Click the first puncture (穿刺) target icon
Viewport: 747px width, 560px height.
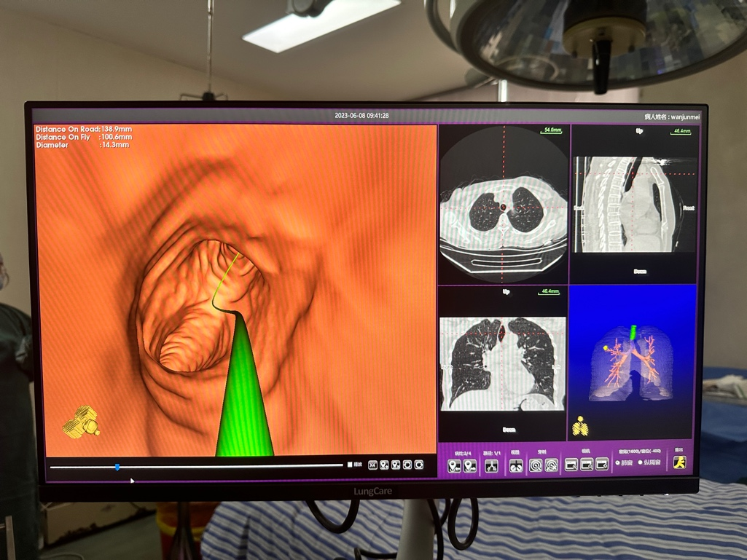(x=536, y=465)
